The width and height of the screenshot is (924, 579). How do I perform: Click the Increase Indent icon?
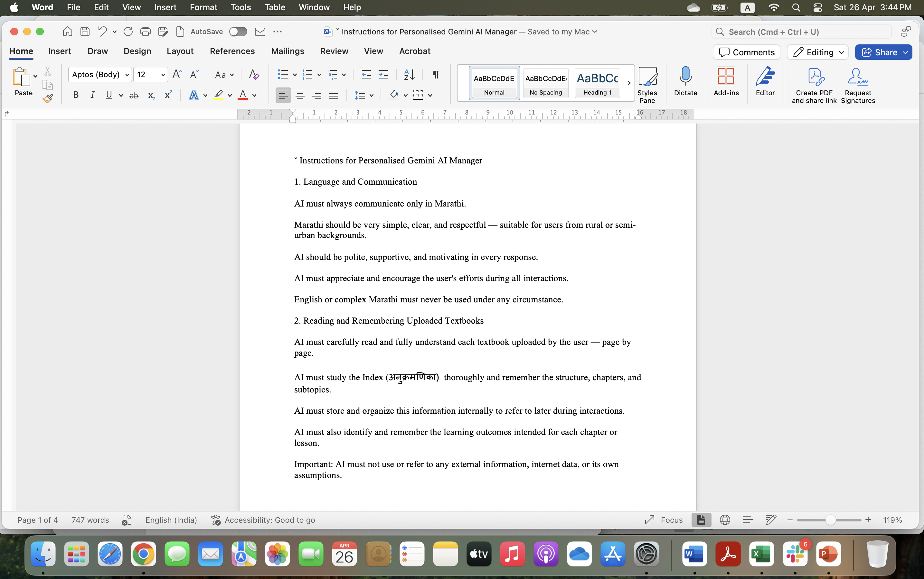point(383,74)
